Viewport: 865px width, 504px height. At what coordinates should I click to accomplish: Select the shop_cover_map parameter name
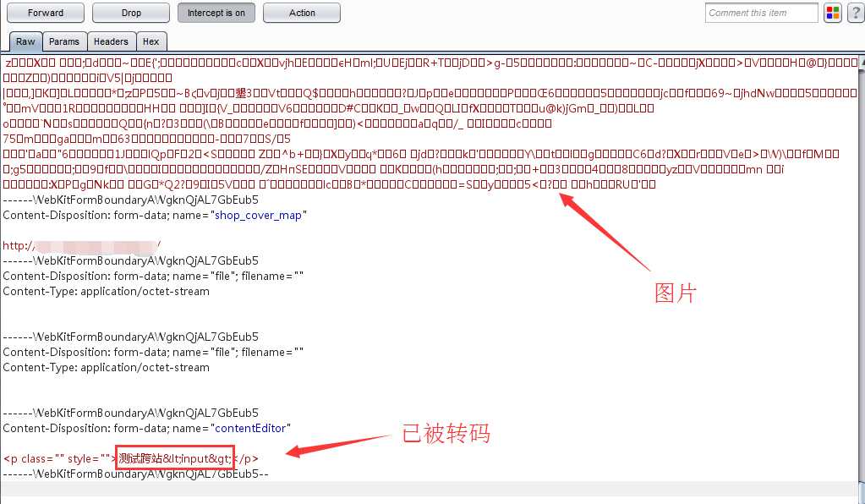(258, 216)
